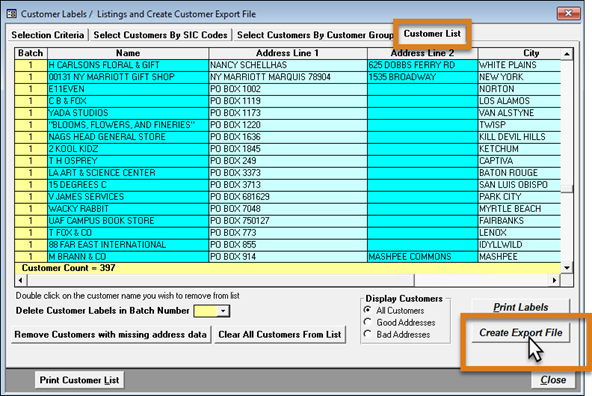Image resolution: width=592 pixels, height=396 pixels.
Task: Close the Customer Labels window with X
Action: [x=568, y=14]
